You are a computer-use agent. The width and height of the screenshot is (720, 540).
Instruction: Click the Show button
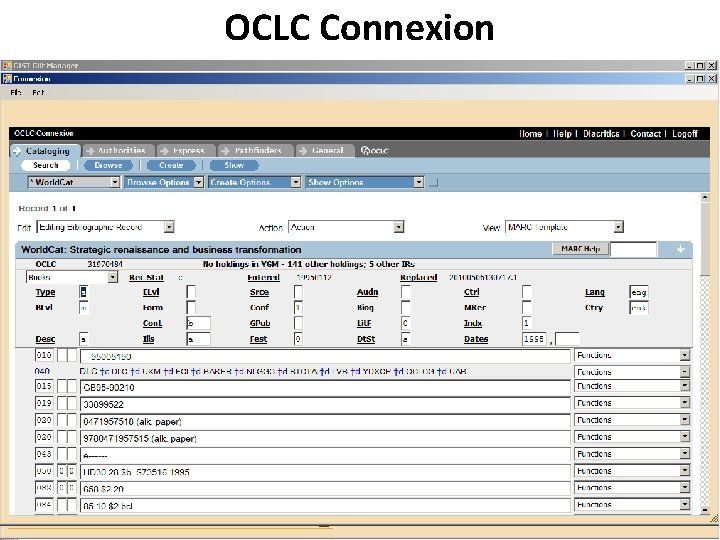[234, 165]
